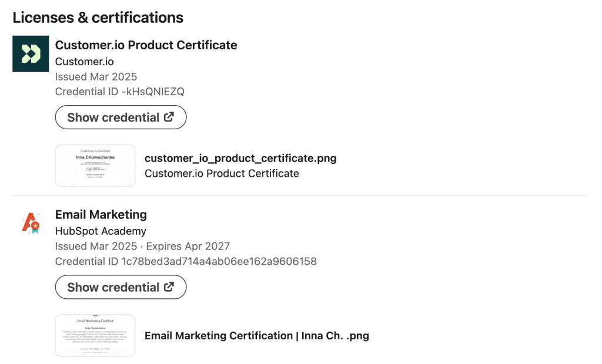Image resolution: width=602 pixels, height=364 pixels.
Task: Open the Customer.io certificate image thumbnail
Action: (95, 166)
